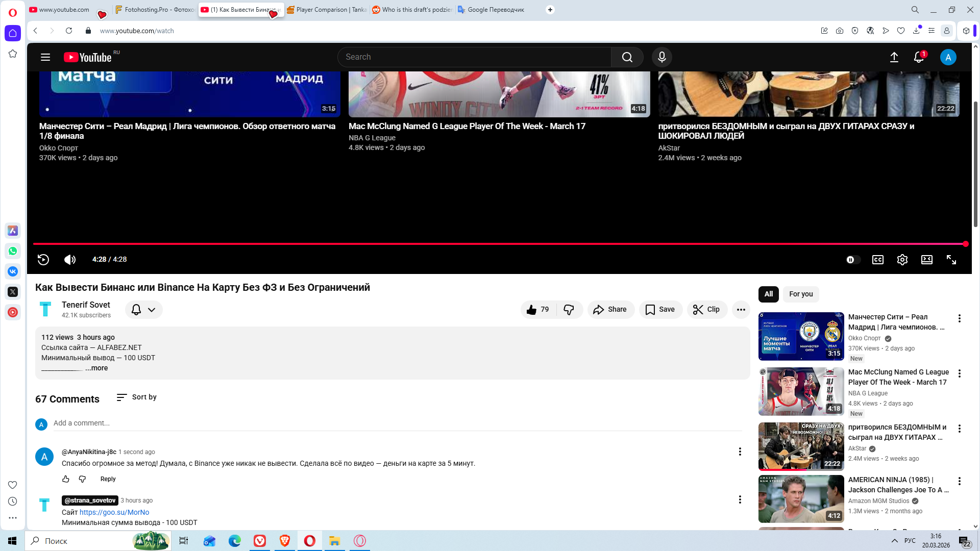
Task: Open the YouTube hamburger guide menu
Action: pos(45,57)
